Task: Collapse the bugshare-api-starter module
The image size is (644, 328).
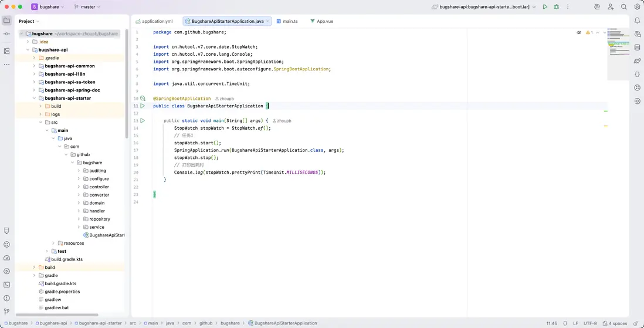Action: pyautogui.click(x=34, y=99)
